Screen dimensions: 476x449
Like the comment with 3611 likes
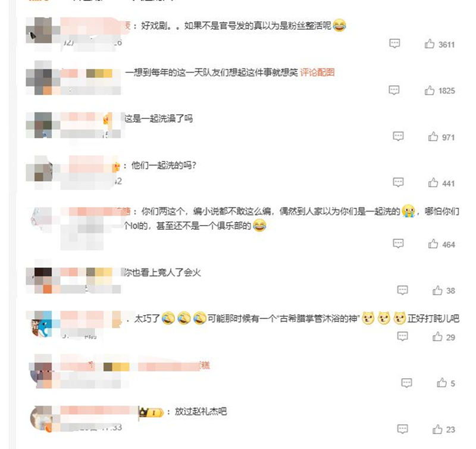[430, 44]
